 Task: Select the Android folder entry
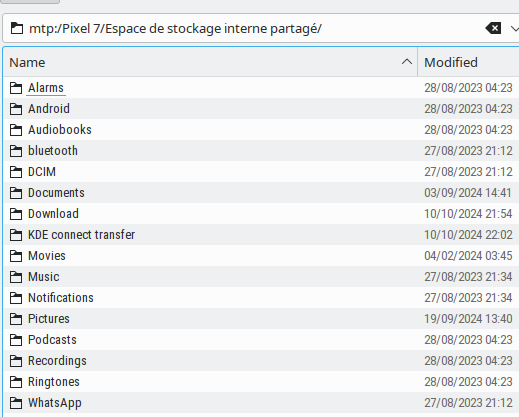[x=49, y=109]
